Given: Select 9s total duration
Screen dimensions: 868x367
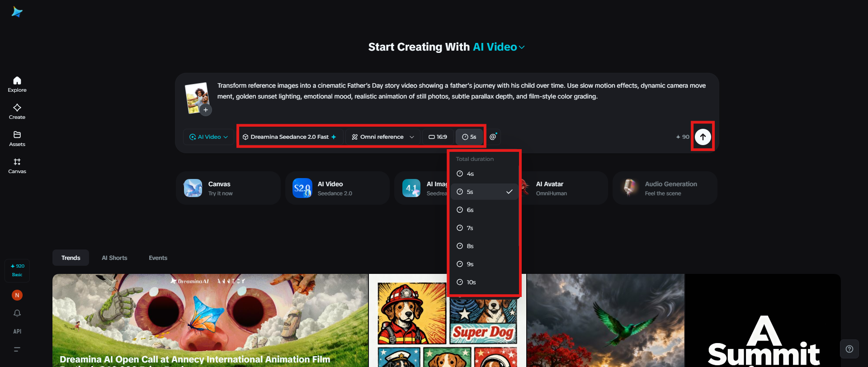Looking at the screenshot, I should (x=484, y=264).
